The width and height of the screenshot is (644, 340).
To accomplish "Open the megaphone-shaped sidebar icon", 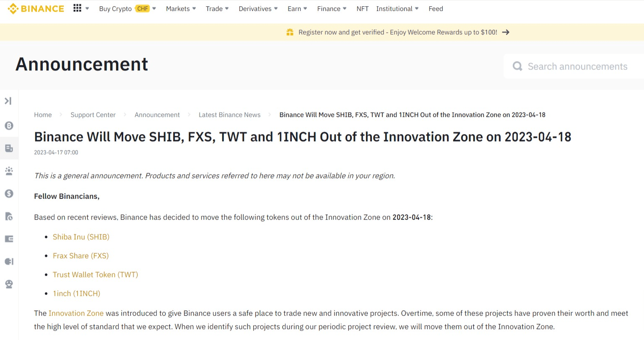I will point(9,261).
